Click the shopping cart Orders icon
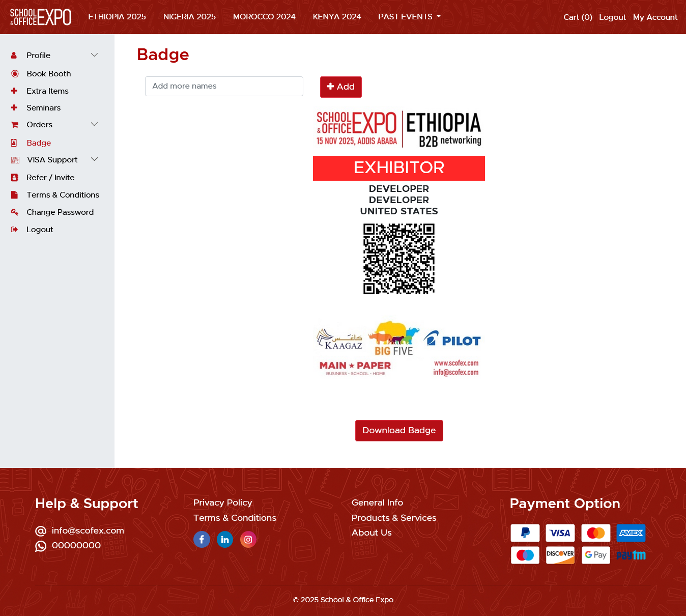Image resolution: width=686 pixels, height=616 pixels. pos(15,125)
